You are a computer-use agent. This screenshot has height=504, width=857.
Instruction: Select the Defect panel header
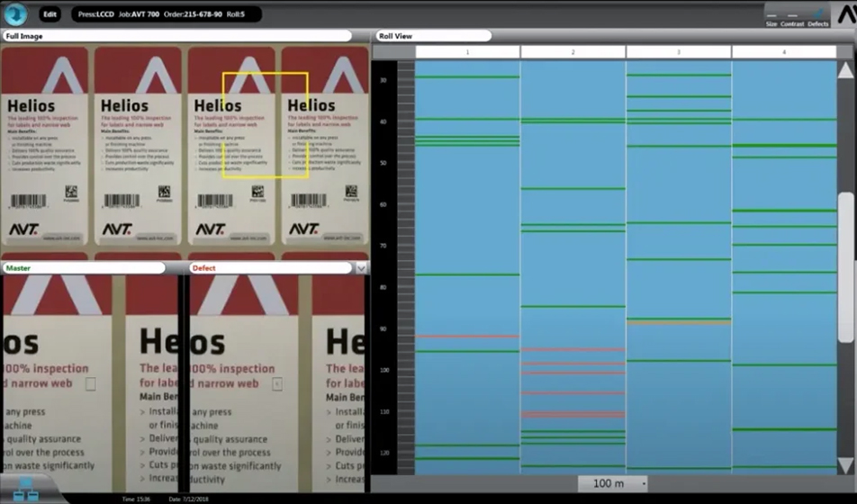(270, 268)
